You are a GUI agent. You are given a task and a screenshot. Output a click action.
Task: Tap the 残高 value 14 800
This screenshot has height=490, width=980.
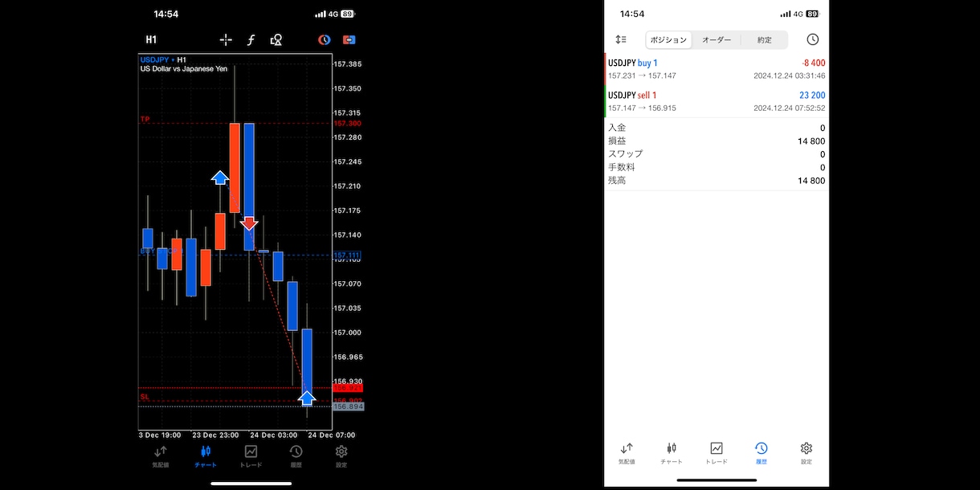pyautogui.click(x=811, y=181)
